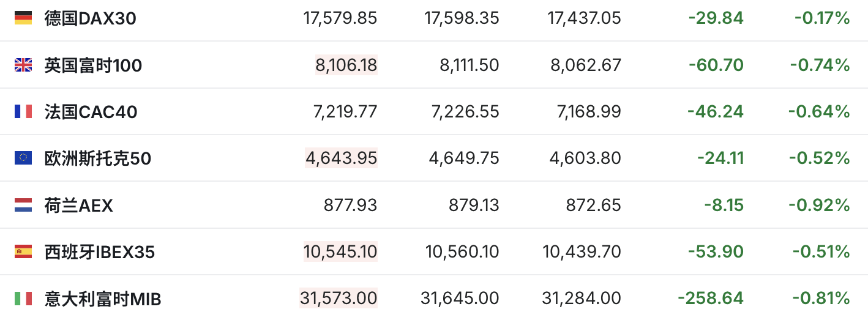Click the highlighted price 31,573.00

pyautogui.click(x=339, y=299)
